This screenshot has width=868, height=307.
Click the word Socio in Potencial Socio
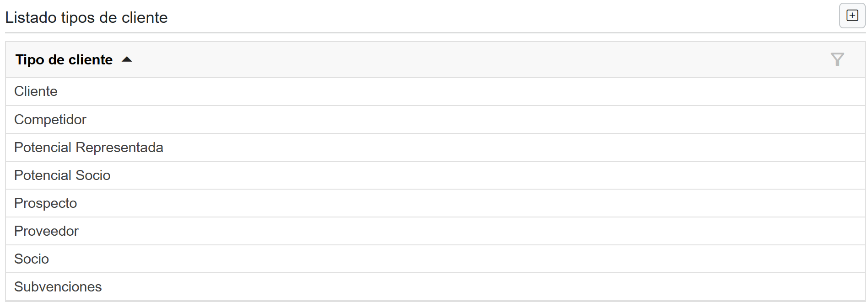(x=93, y=175)
